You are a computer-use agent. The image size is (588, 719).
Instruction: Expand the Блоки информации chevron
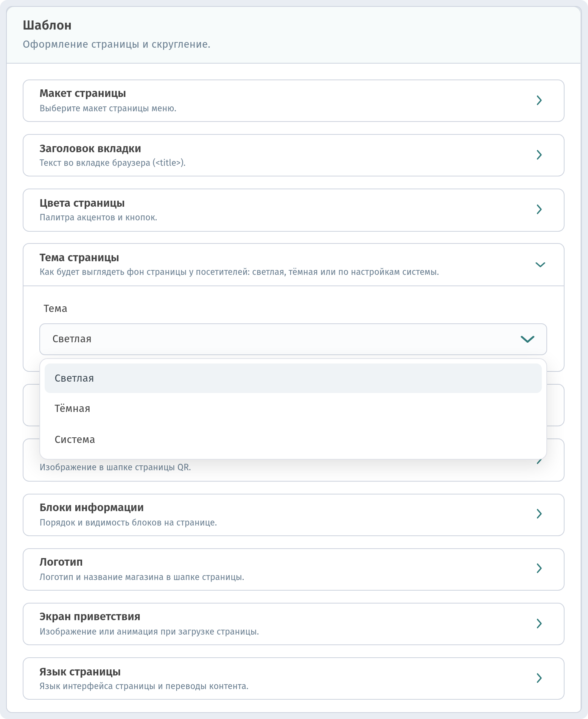click(x=539, y=514)
